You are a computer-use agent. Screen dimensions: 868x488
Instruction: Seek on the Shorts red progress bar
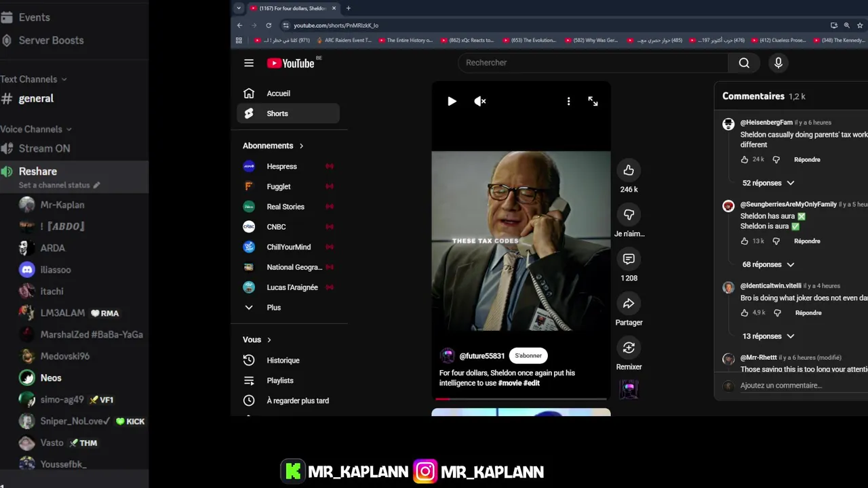[521, 399]
